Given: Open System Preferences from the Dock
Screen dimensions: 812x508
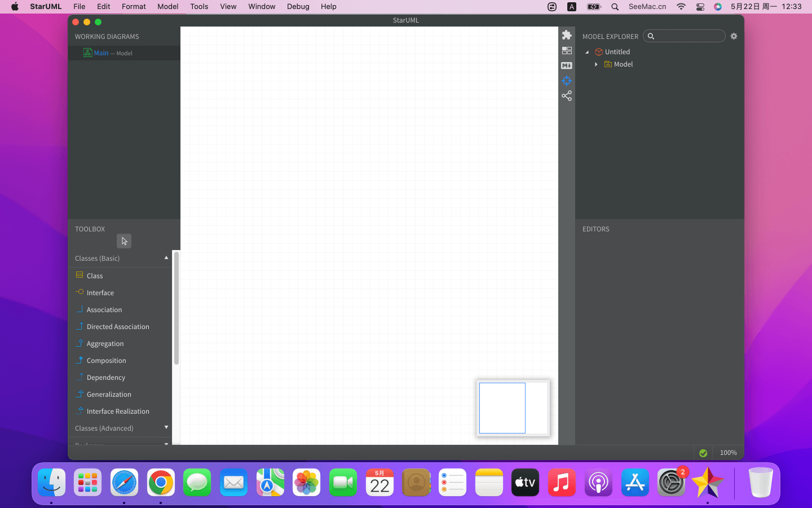Looking at the screenshot, I should [671, 483].
